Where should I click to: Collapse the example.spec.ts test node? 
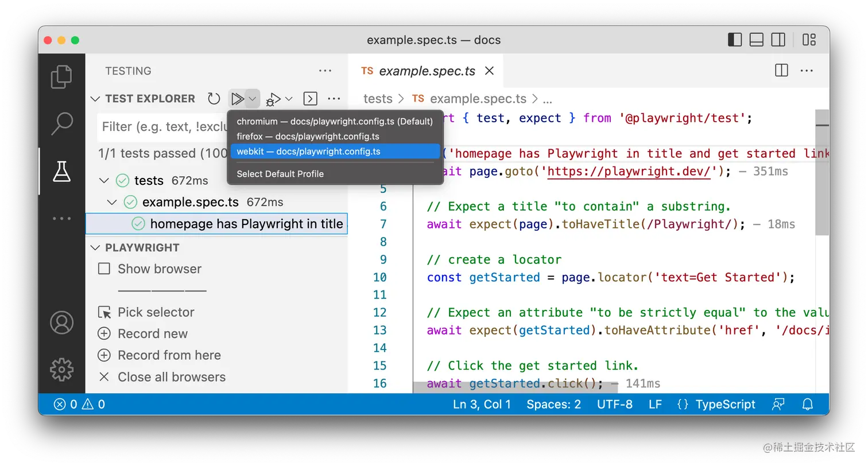(112, 202)
